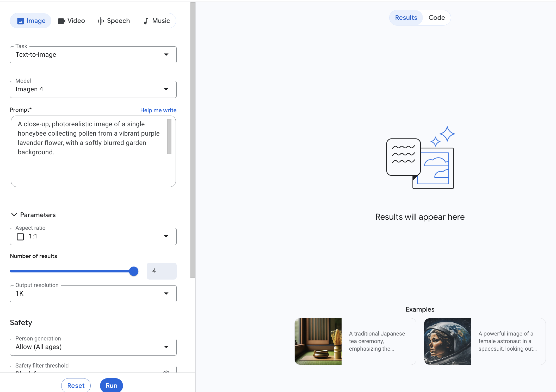Select the Image media type icon
556x392 pixels.
pos(21,21)
